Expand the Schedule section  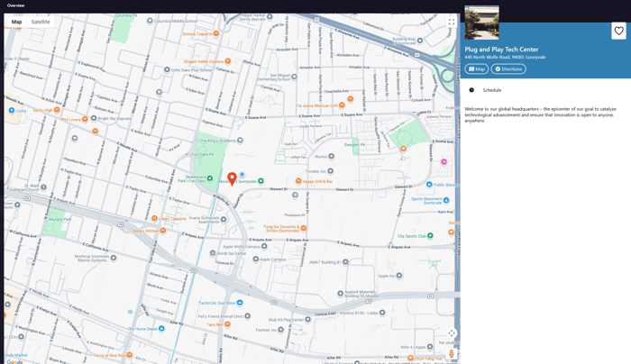pos(491,90)
